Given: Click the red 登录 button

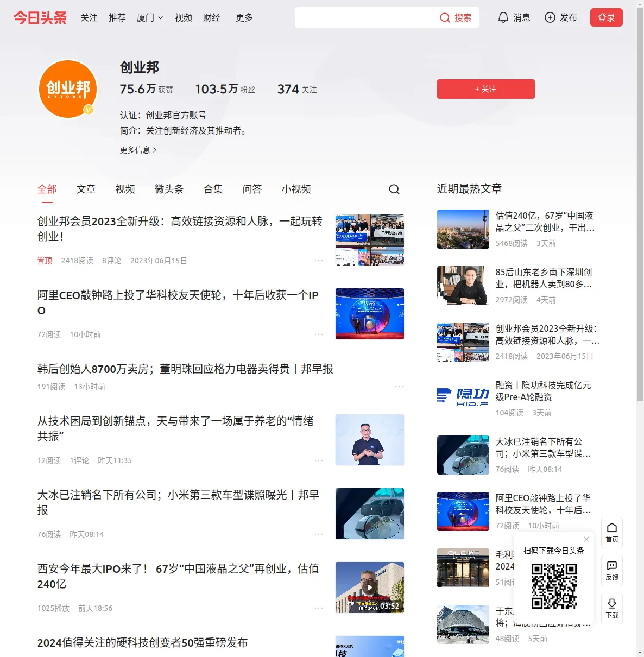Looking at the screenshot, I should [x=607, y=17].
